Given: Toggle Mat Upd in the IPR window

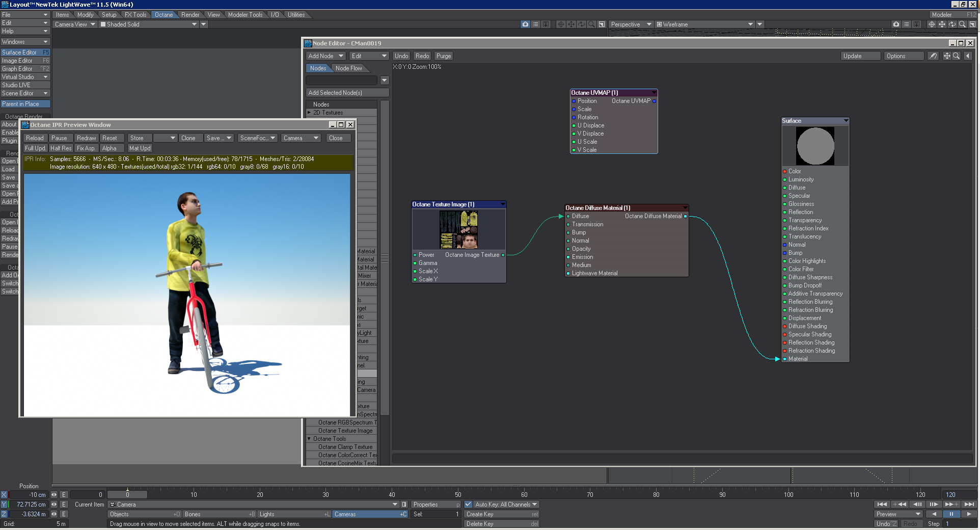Looking at the screenshot, I should point(140,148).
